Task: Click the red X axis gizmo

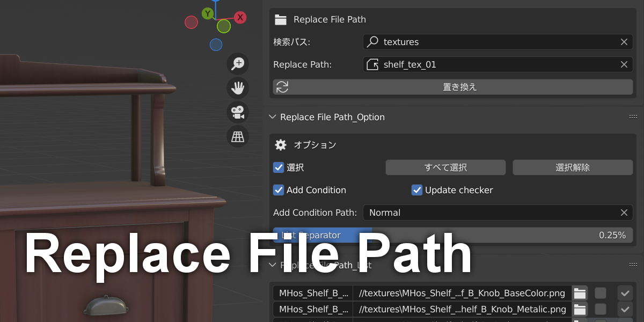Action: 240,17
